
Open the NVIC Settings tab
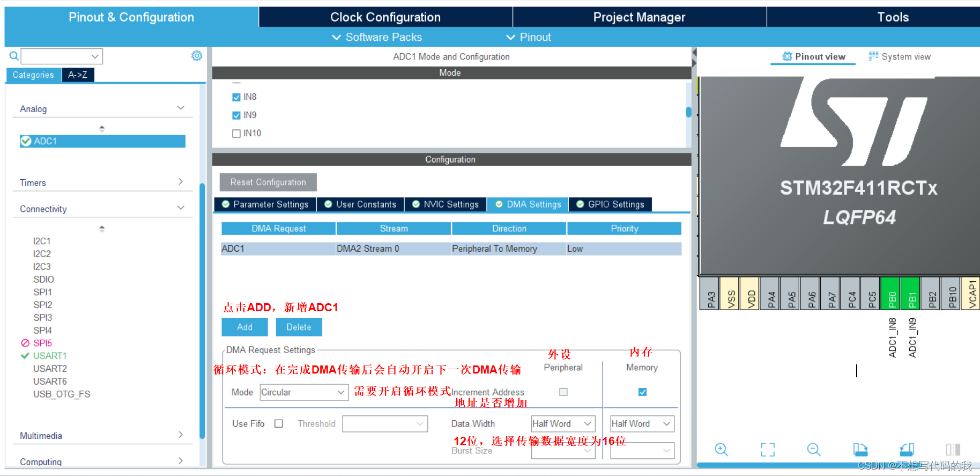446,204
